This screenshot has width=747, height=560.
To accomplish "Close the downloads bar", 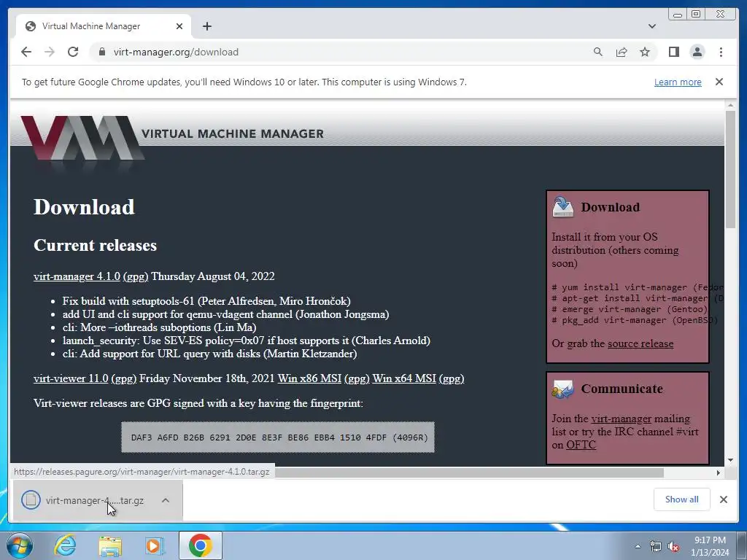I will [x=723, y=499].
